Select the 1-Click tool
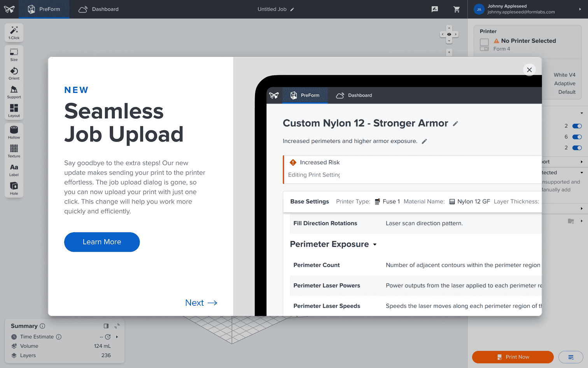 pyautogui.click(x=14, y=33)
